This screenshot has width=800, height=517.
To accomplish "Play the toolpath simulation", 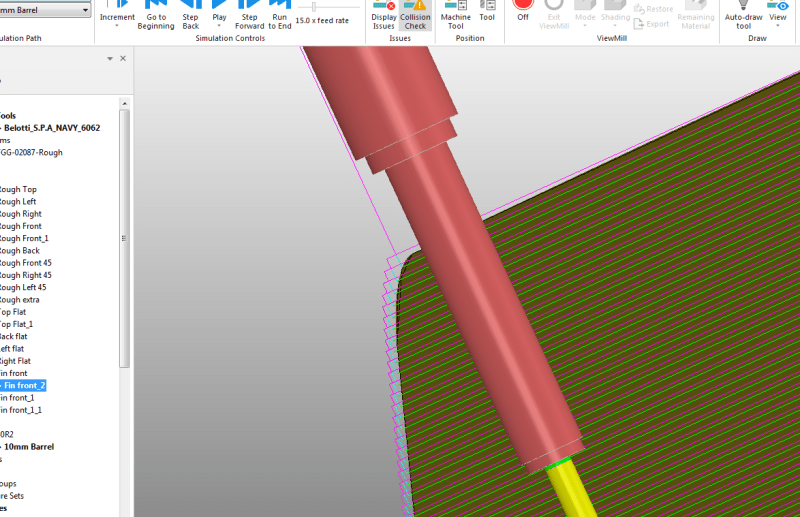I will pos(219,10).
